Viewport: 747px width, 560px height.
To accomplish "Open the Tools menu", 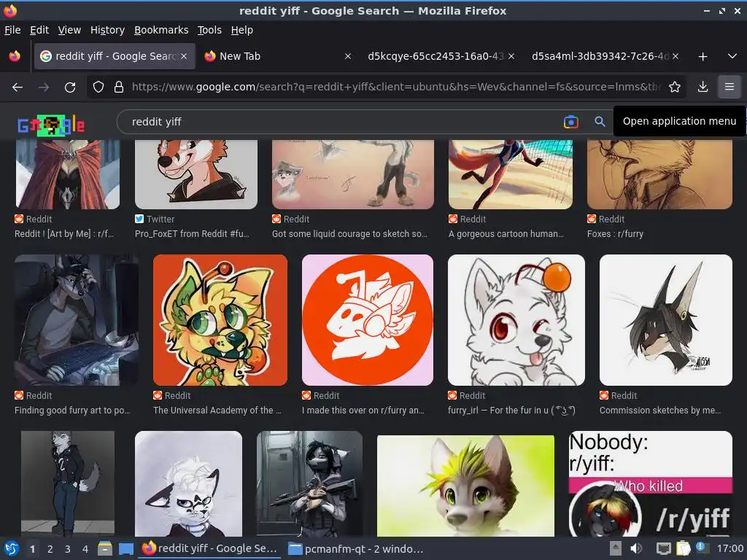I will tap(209, 30).
